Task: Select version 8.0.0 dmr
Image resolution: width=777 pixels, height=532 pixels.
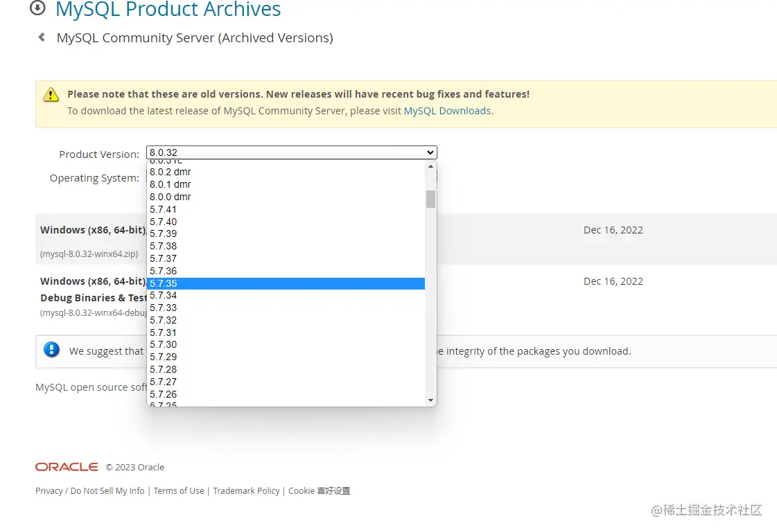Action: (x=286, y=197)
